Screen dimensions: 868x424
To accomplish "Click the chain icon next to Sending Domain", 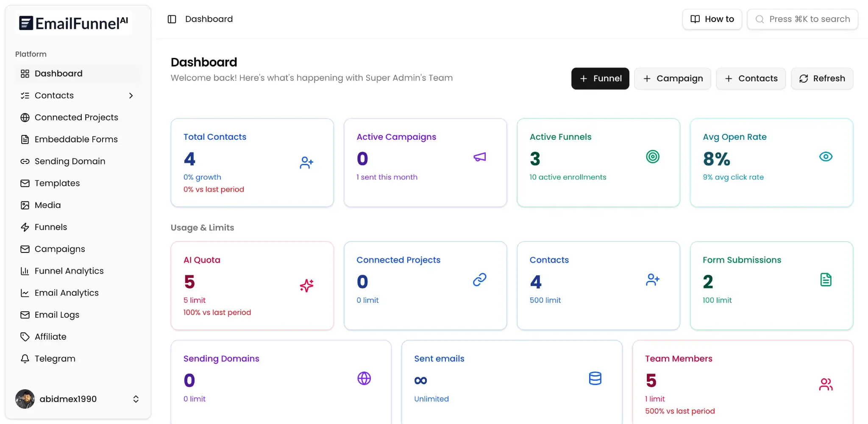I will (25, 161).
